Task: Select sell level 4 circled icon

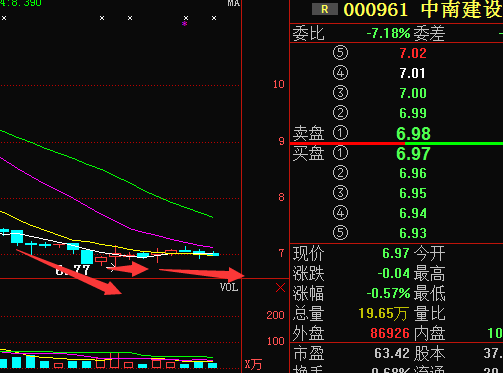Action: coord(340,73)
